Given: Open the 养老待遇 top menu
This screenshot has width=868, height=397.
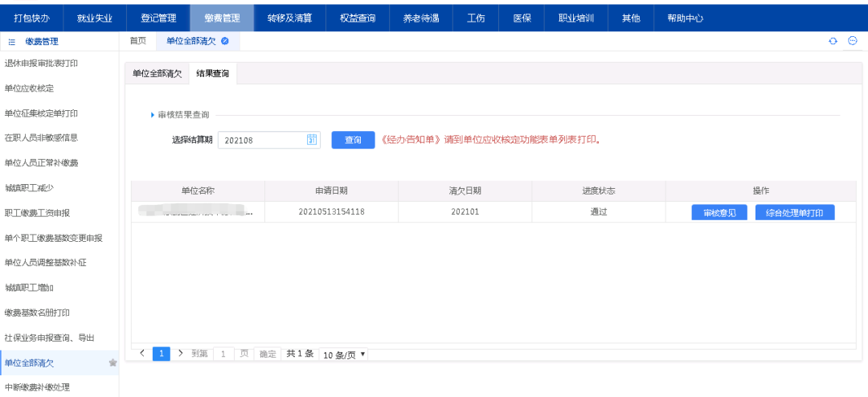Looking at the screenshot, I should pyautogui.click(x=421, y=17).
